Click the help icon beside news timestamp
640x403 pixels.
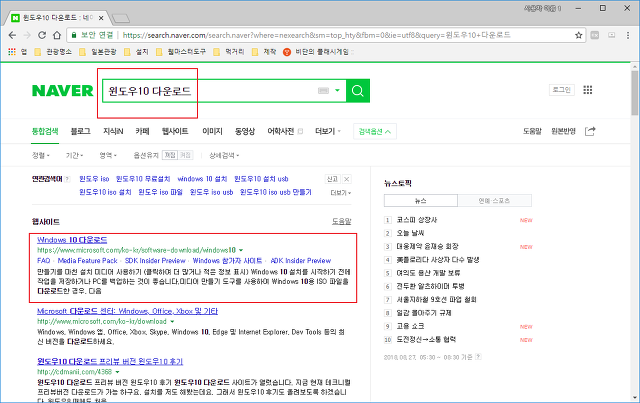[478, 357]
